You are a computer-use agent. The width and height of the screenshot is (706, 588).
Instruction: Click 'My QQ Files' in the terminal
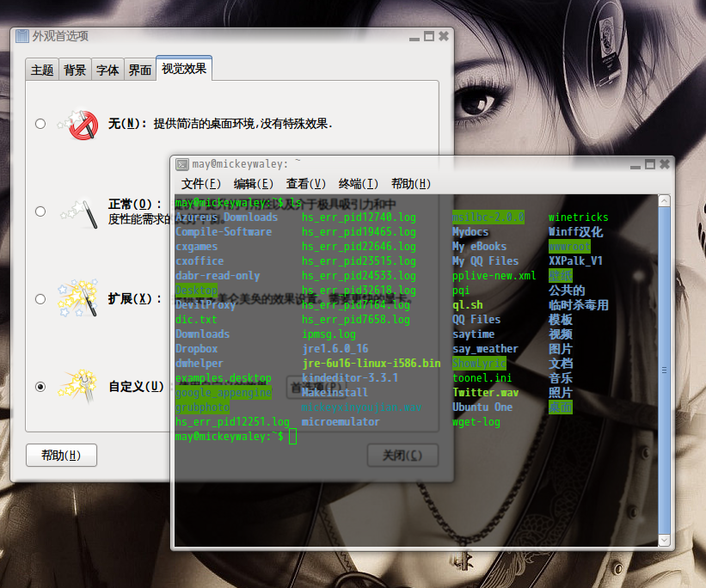coord(485,261)
